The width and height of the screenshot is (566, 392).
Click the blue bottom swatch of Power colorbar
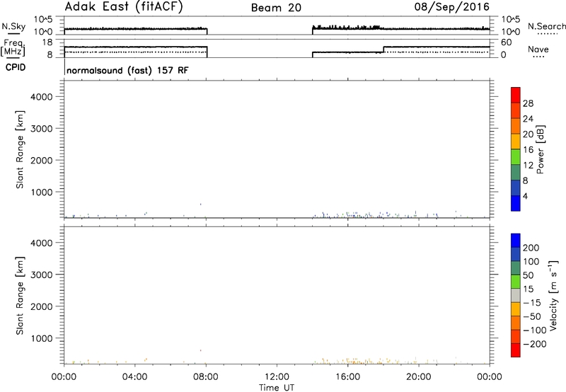tap(516, 203)
